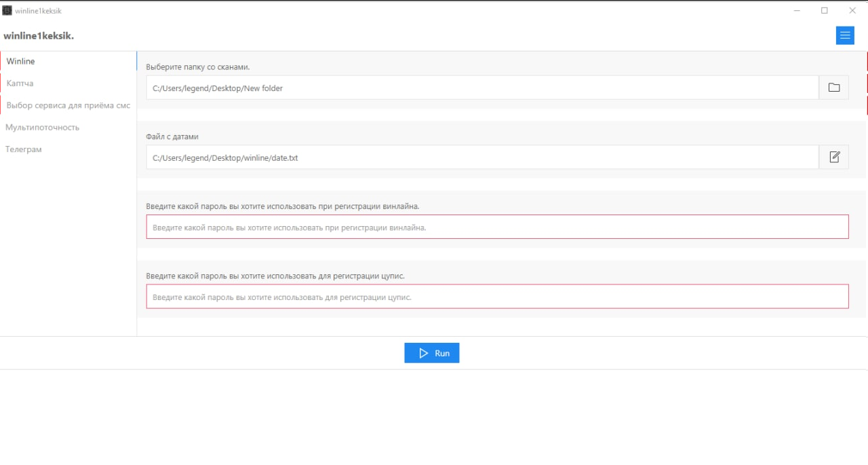Browse for the scans folder icon
868x465 pixels.
click(834, 88)
